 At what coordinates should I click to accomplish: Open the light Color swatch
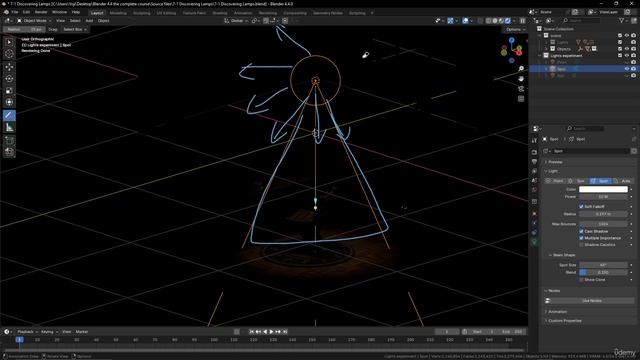pos(603,189)
